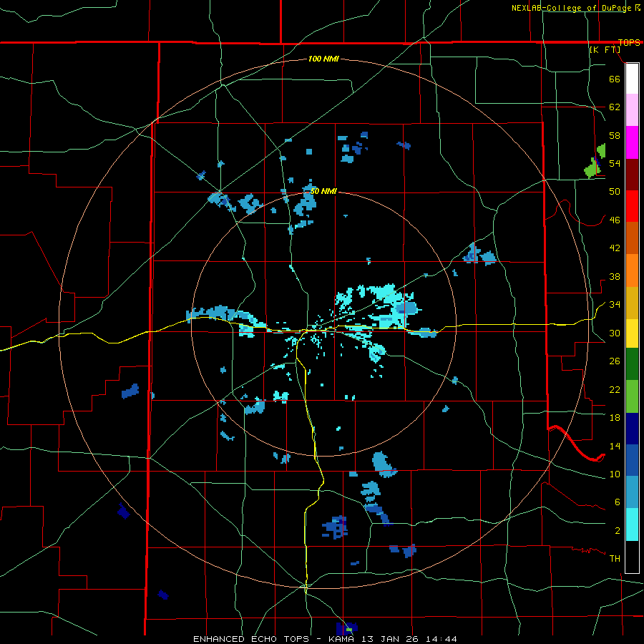Click the K FT units label
The width and height of the screenshot is (644, 644).
[x=605, y=49]
